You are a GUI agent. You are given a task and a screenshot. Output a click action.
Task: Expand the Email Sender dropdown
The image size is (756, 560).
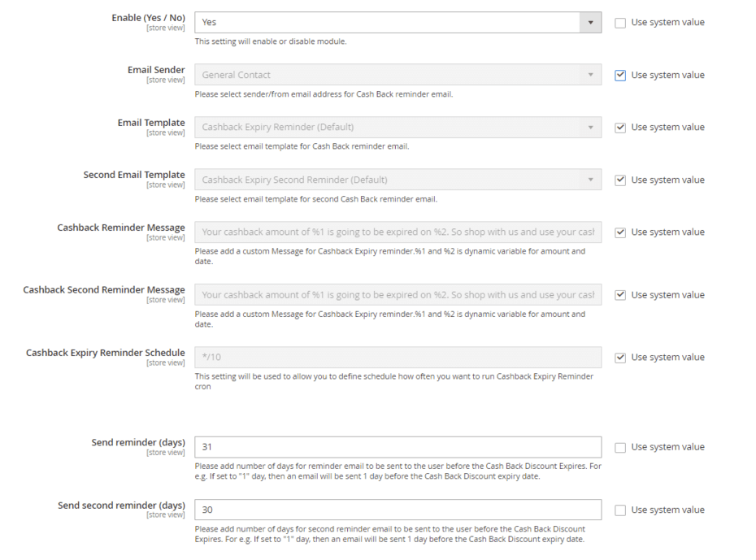click(398, 75)
